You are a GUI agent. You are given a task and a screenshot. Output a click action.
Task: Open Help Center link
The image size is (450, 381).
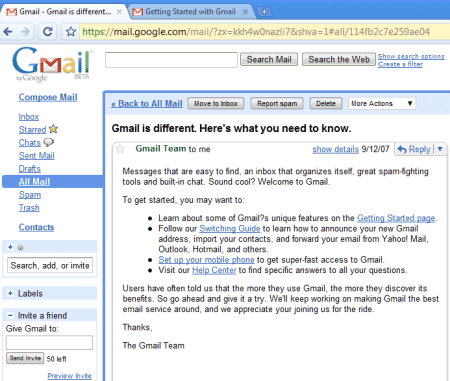click(x=214, y=270)
